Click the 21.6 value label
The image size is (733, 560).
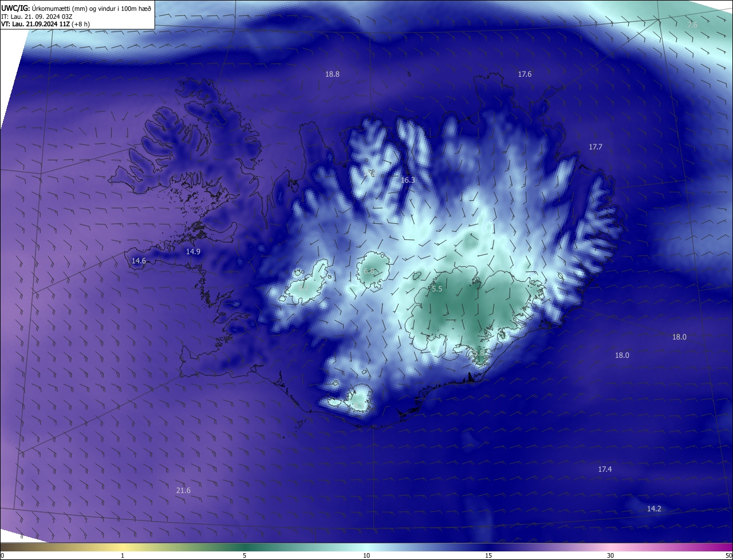[x=183, y=490]
